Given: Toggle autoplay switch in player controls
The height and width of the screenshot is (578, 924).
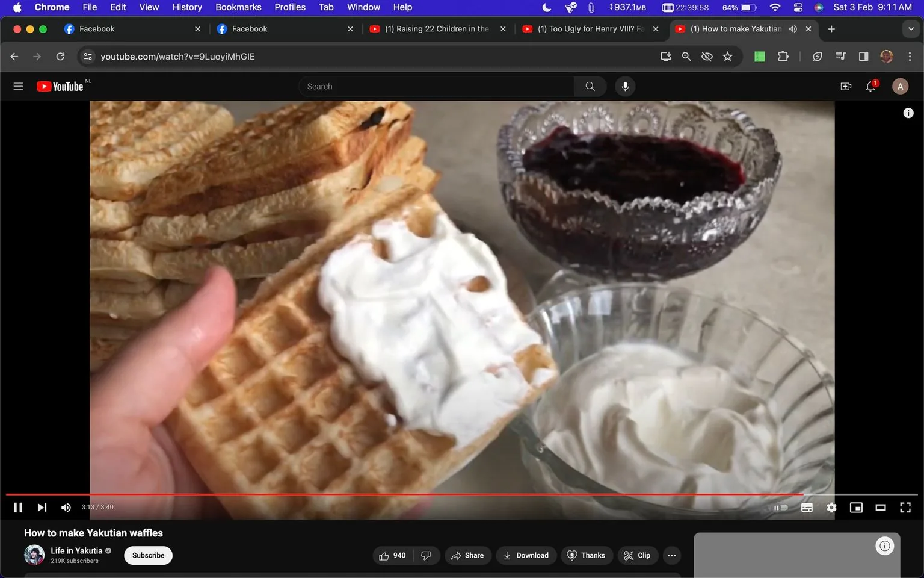Looking at the screenshot, I should pos(780,507).
